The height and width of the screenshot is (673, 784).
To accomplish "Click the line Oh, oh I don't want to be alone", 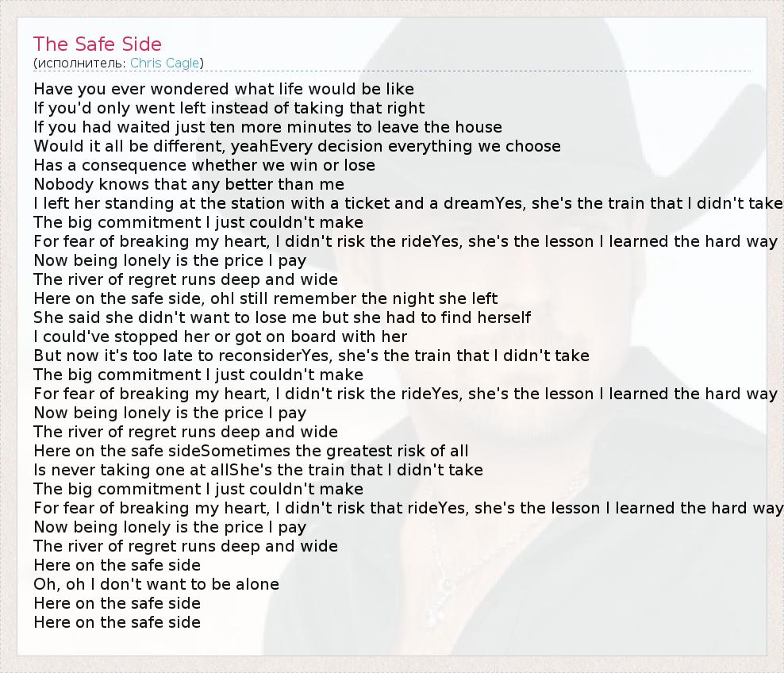I will click(156, 584).
